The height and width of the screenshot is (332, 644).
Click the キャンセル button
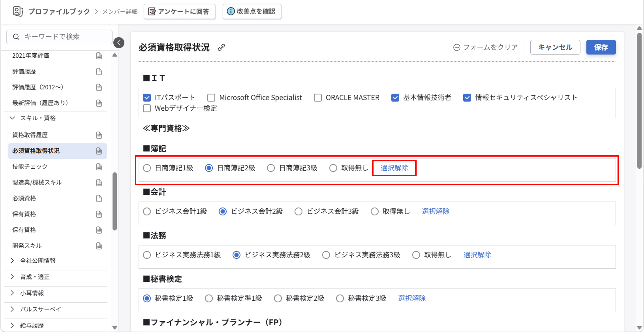click(x=555, y=47)
